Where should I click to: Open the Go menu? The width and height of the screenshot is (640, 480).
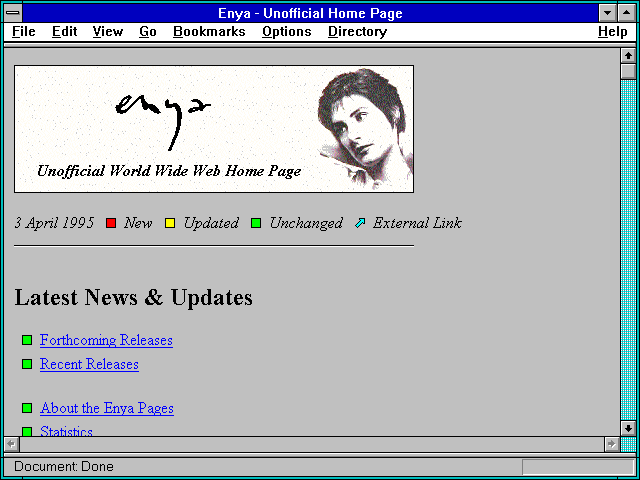coord(148,31)
